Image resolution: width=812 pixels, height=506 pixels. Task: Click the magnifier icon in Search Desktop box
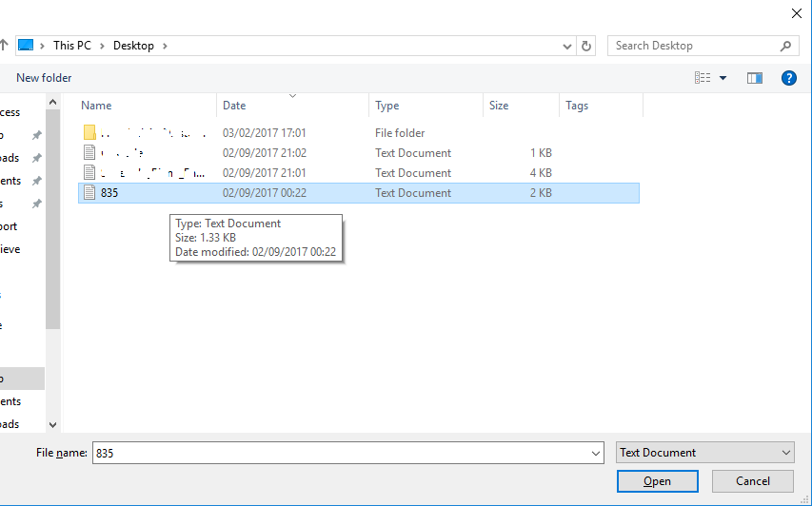(x=786, y=46)
